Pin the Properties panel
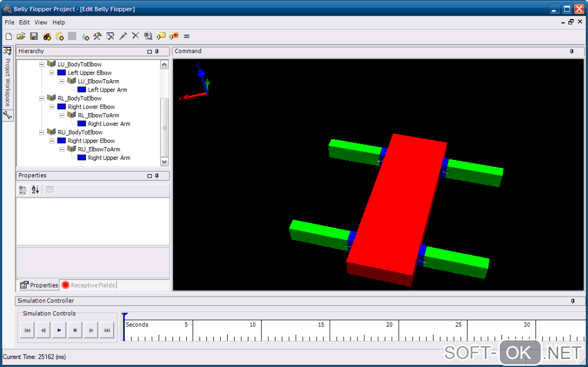588x367 pixels. (157, 175)
